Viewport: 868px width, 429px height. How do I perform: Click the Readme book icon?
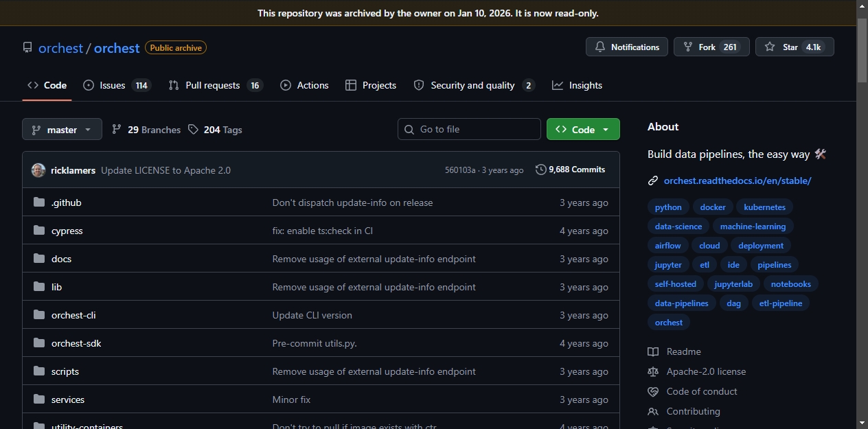point(653,351)
